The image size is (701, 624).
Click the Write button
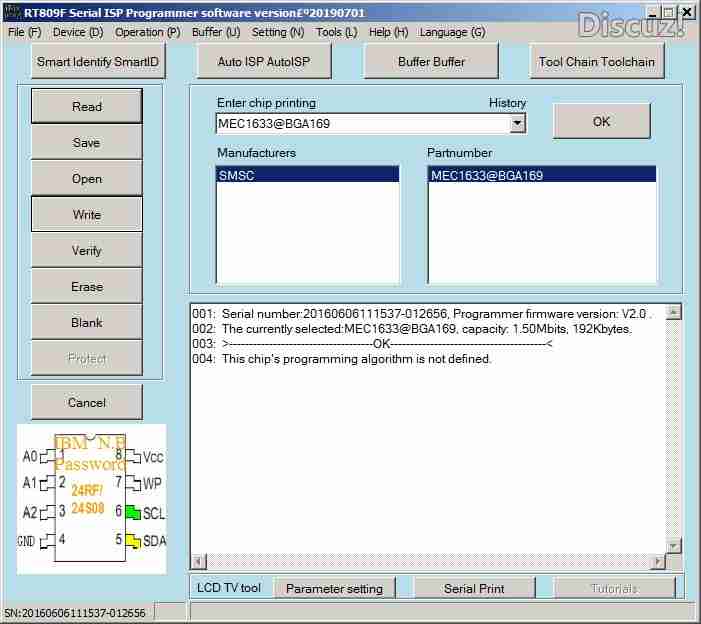[87, 215]
